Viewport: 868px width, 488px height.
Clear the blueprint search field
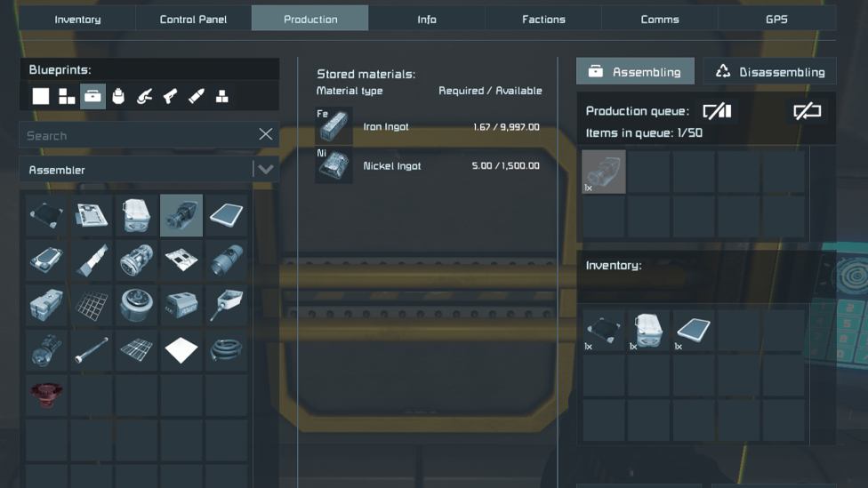pyautogui.click(x=266, y=134)
